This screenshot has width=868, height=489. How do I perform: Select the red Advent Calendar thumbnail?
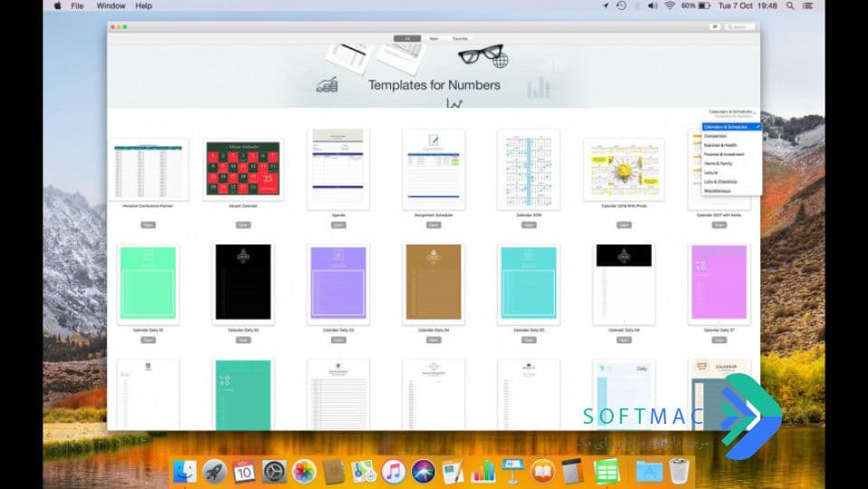point(243,169)
